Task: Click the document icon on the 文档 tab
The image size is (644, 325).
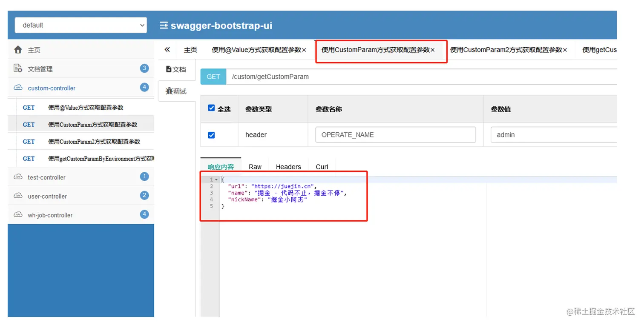Action: pos(170,69)
